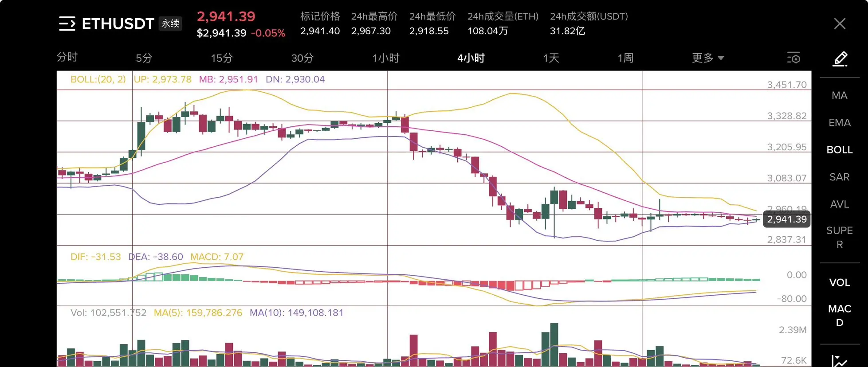Enable the SUPER indicator
Screen dimensions: 868x367
(840, 237)
